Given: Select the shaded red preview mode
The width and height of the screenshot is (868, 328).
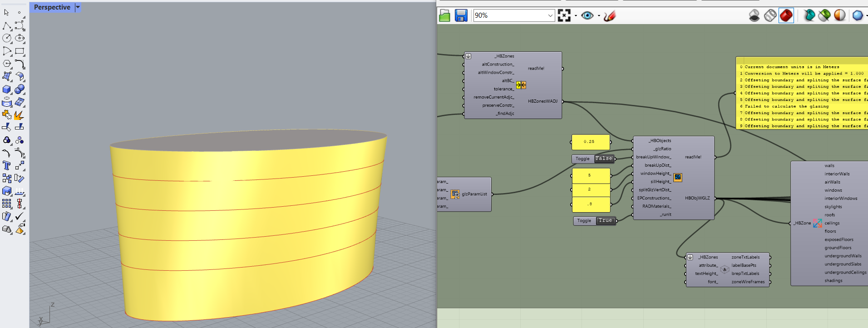Looking at the screenshot, I should [x=786, y=15].
